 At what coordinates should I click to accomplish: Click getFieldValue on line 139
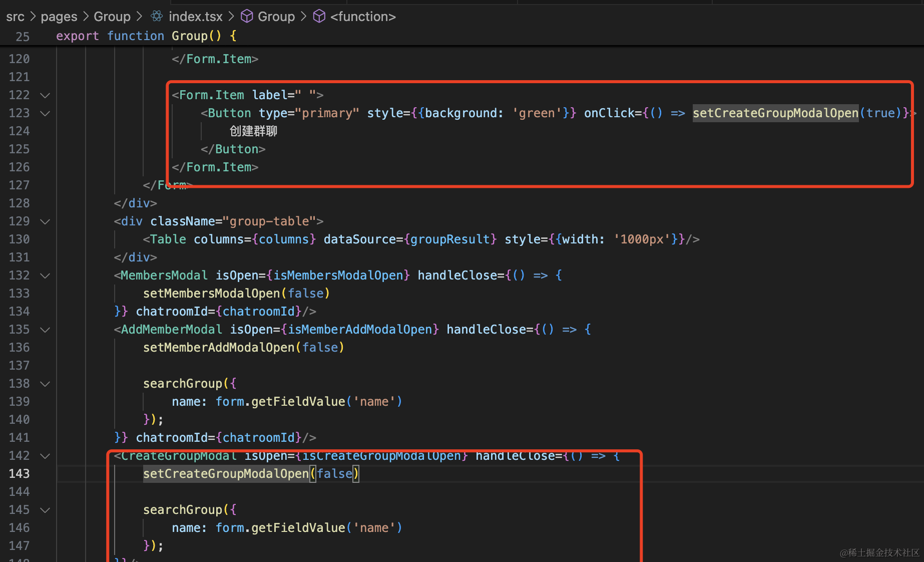point(298,402)
